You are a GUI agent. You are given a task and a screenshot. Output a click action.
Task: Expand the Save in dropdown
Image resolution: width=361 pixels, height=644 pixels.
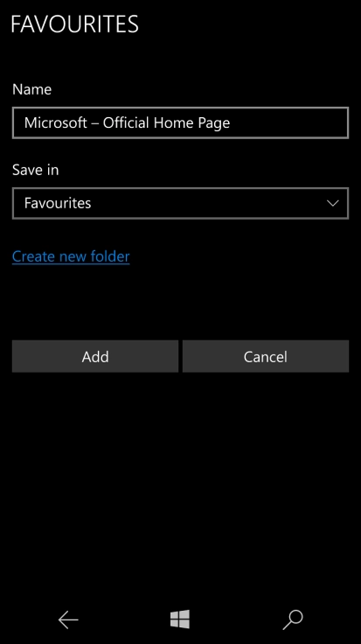[x=180, y=203]
